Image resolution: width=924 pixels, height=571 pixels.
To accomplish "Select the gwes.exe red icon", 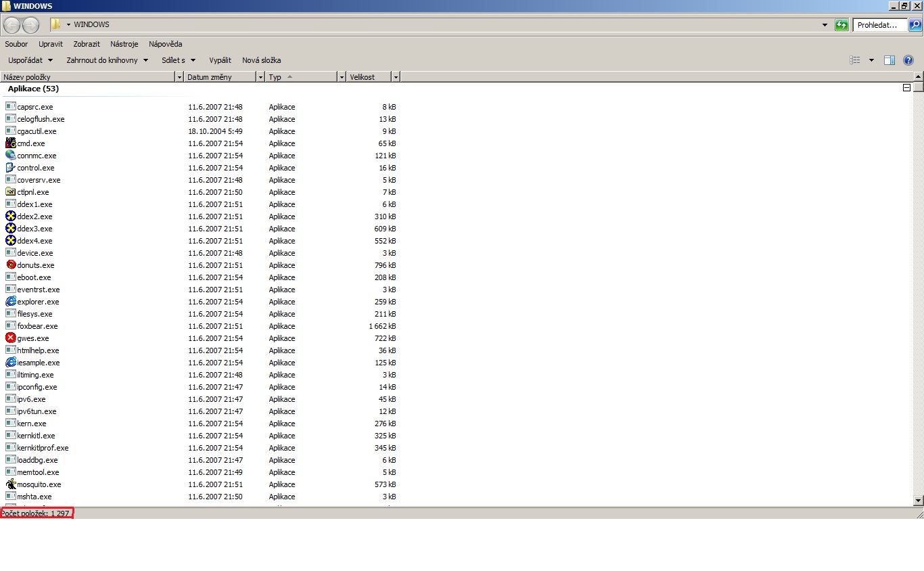I will [x=11, y=338].
